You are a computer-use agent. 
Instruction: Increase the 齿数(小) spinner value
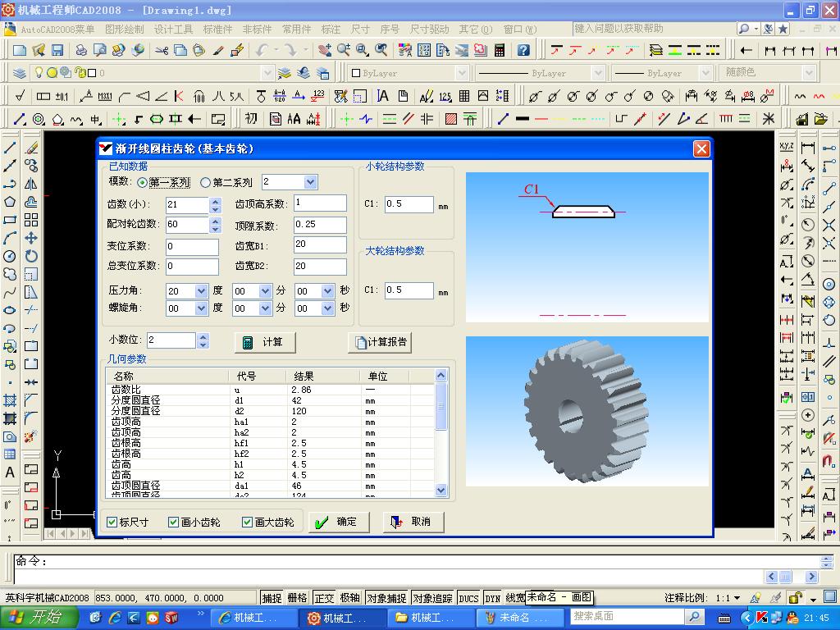tap(216, 201)
